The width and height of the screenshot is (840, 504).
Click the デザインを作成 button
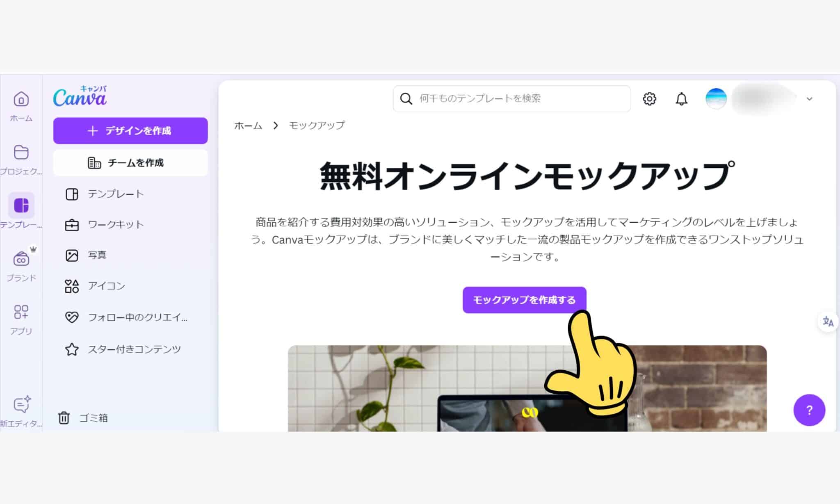click(x=130, y=131)
